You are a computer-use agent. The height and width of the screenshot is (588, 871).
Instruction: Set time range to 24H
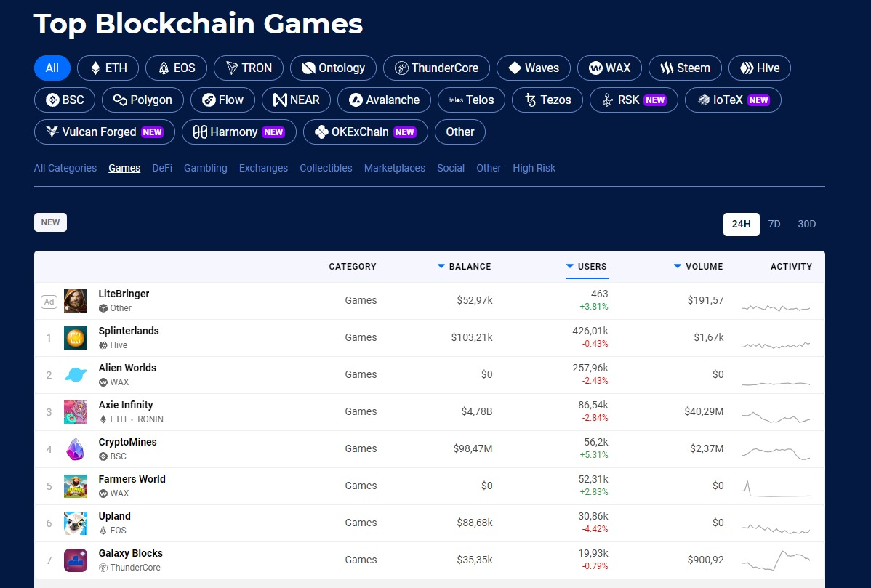[x=741, y=225]
